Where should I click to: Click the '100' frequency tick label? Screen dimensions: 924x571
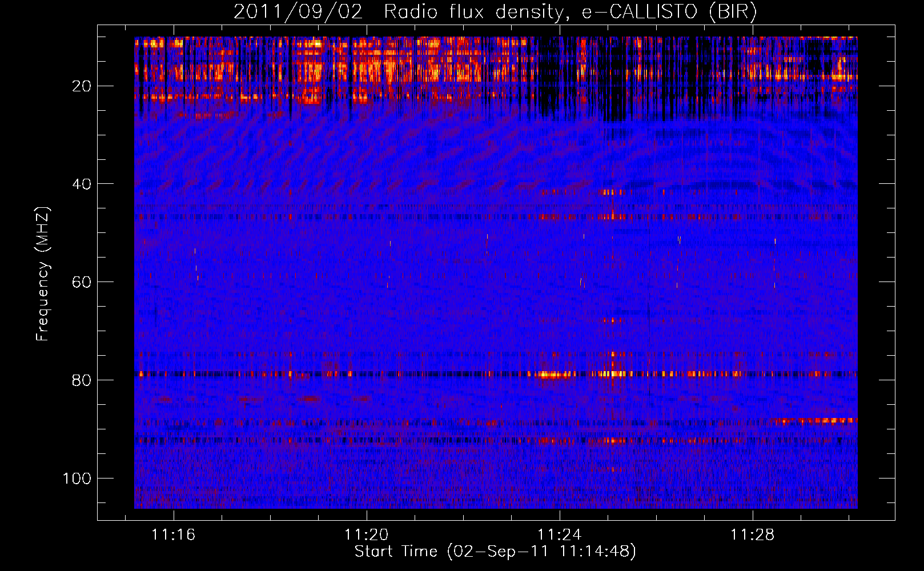click(77, 478)
